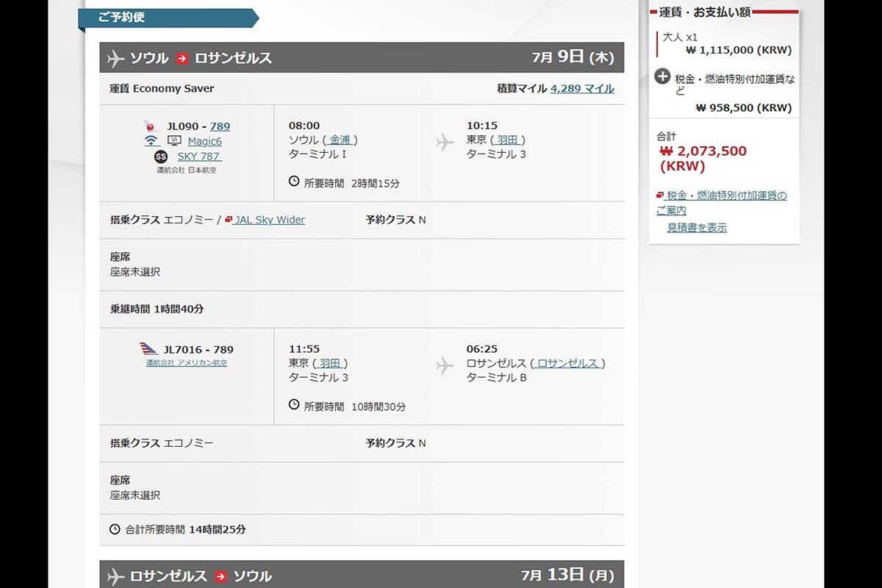
Task: Open the SKY 787 seat link
Action: (x=199, y=157)
